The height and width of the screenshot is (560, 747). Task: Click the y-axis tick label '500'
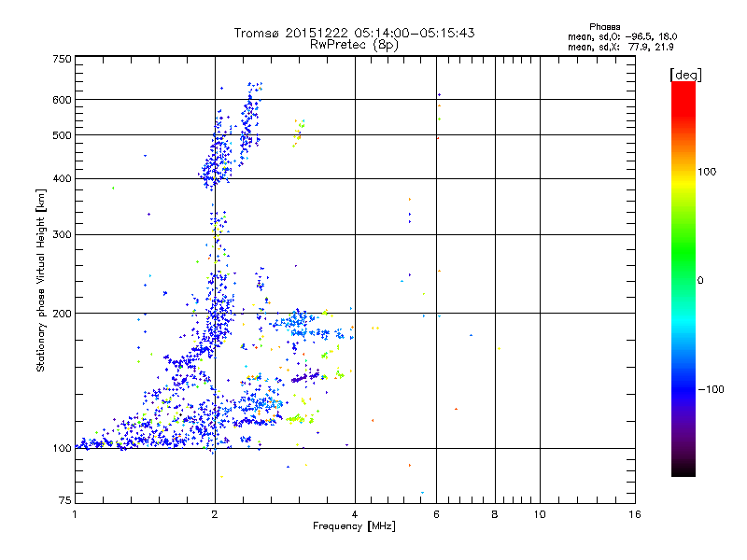pos(62,135)
